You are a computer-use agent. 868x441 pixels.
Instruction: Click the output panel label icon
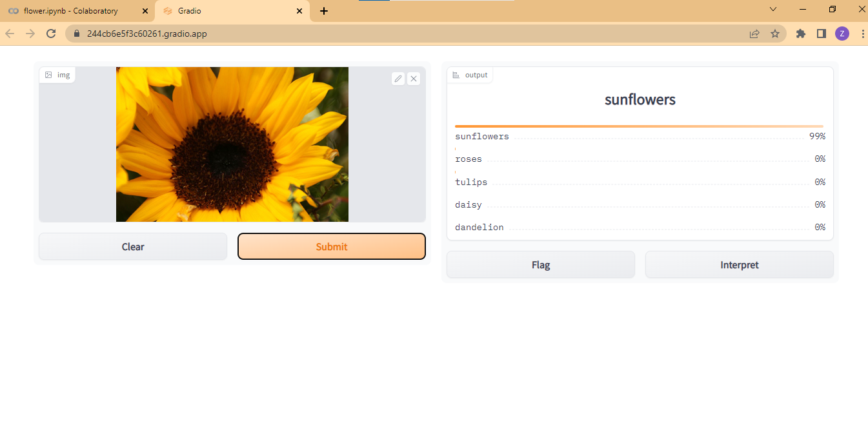coord(456,74)
